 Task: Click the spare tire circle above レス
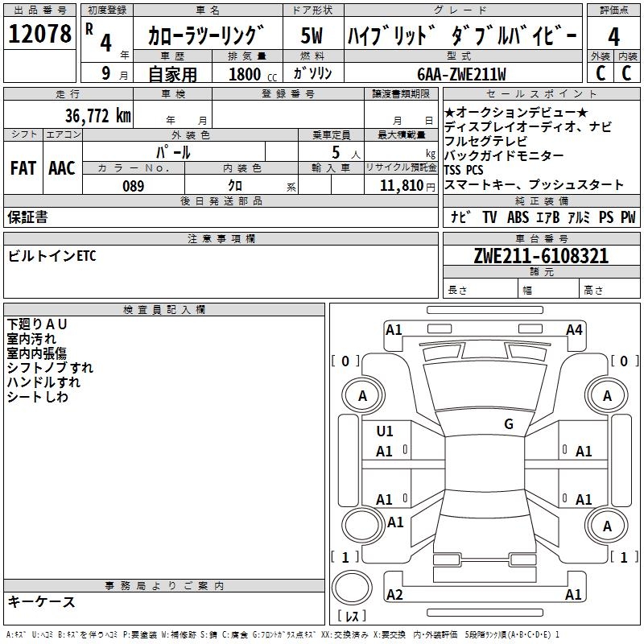[353, 588]
